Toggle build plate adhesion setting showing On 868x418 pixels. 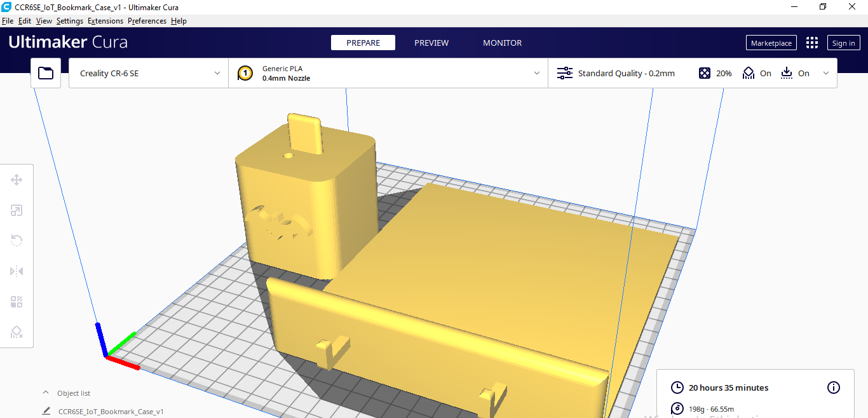795,72
